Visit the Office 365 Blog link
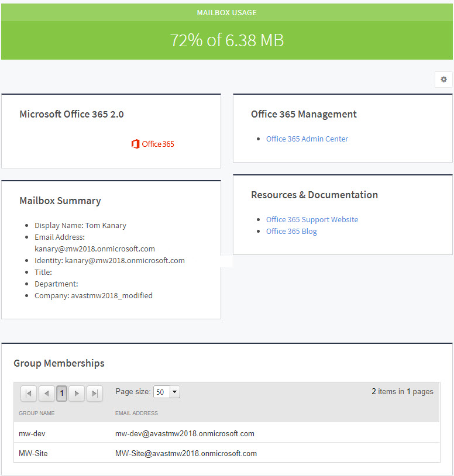Image resolution: width=454 pixels, height=476 pixels. pyautogui.click(x=291, y=232)
